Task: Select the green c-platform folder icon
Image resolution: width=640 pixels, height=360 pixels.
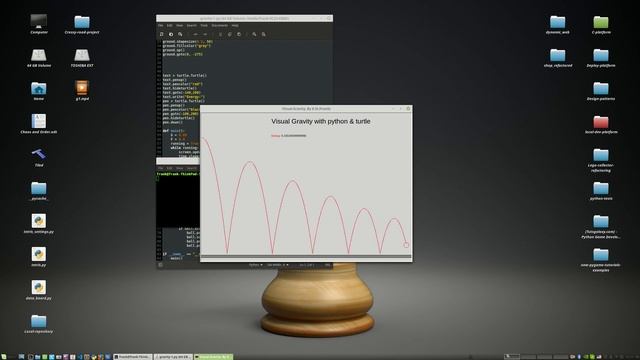Action: 601,24
